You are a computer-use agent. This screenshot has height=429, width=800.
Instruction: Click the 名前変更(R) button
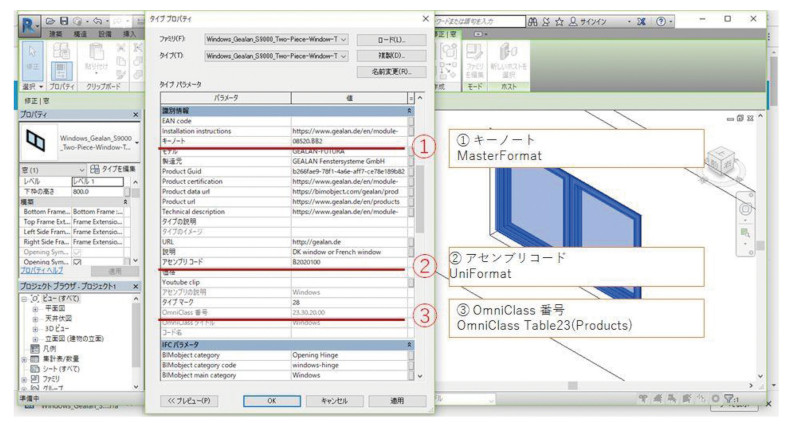[391, 71]
